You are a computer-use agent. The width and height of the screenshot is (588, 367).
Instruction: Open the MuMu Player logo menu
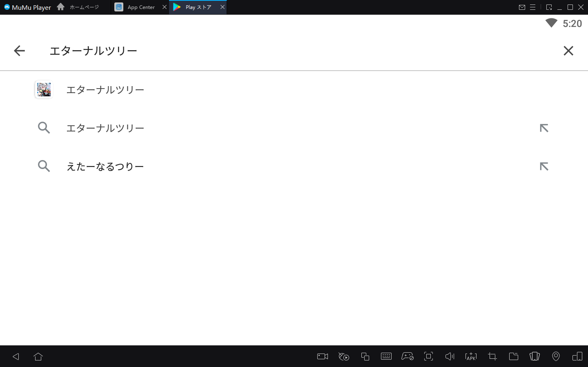(x=27, y=7)
